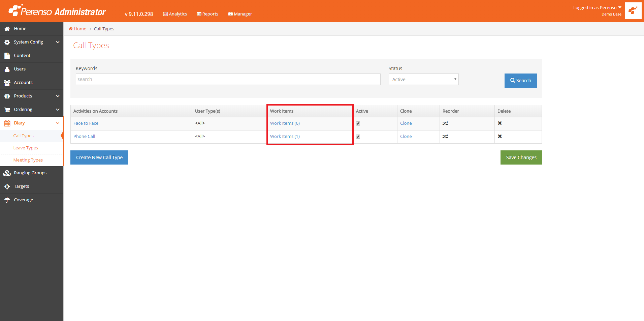This screenshot has width=644, height=321.
Task: Click the Accounts group icon
Action: pyautogui.click(x=7, y=83)
